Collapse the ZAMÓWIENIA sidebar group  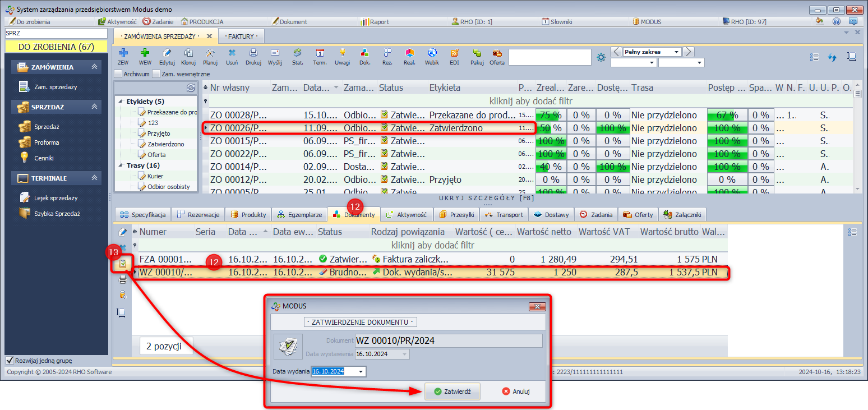tap(95, 67)
